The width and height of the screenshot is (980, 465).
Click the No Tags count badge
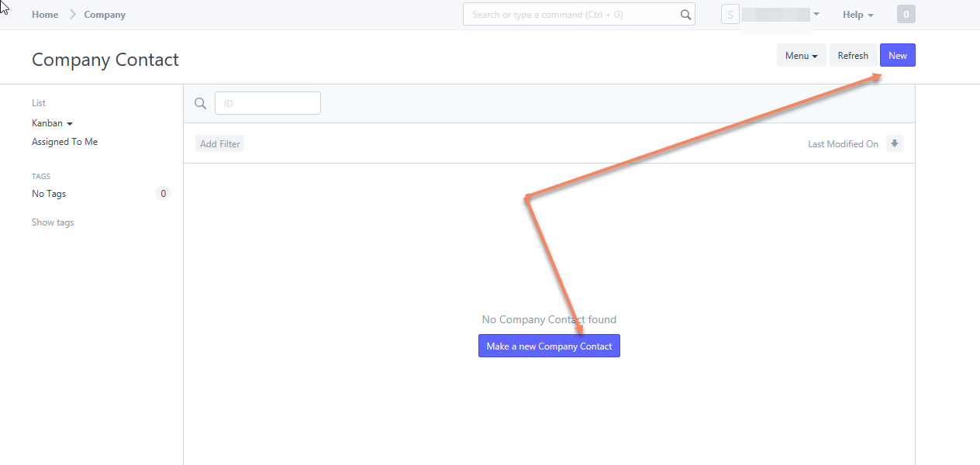pos(163,194)
